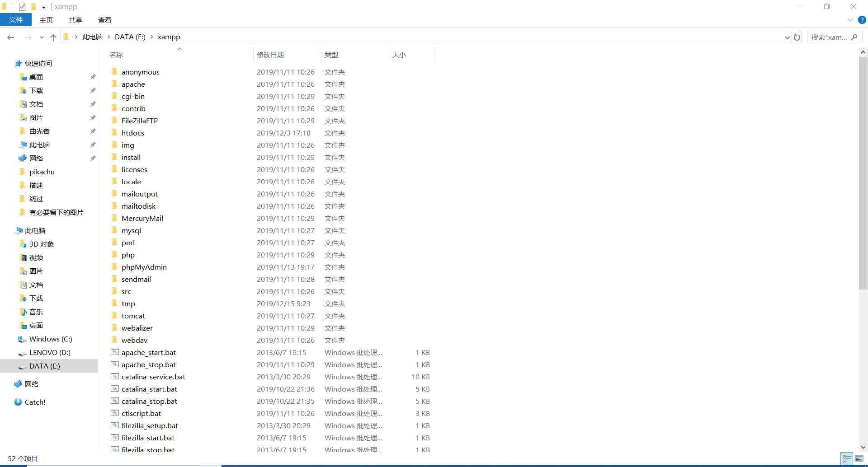Screen dimensions: 868x467
Task: Open LENOVO (D:) drive
Action: [x=50, y=352]
